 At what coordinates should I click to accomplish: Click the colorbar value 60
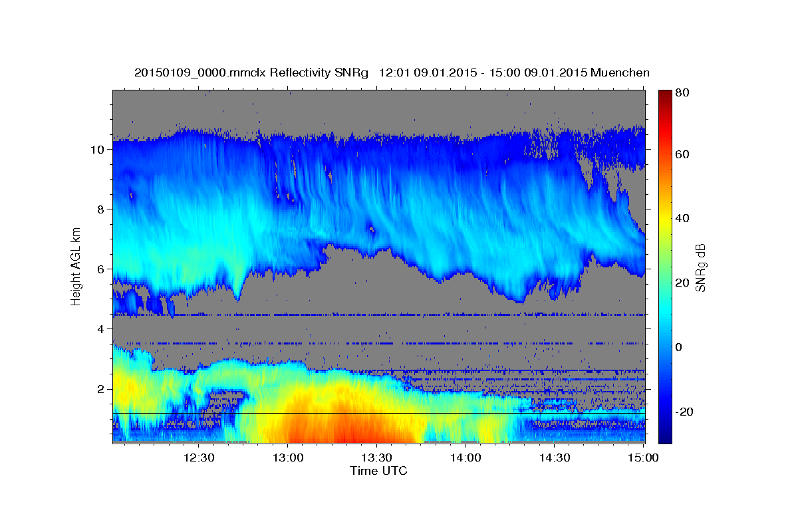(x=682, y=154)
